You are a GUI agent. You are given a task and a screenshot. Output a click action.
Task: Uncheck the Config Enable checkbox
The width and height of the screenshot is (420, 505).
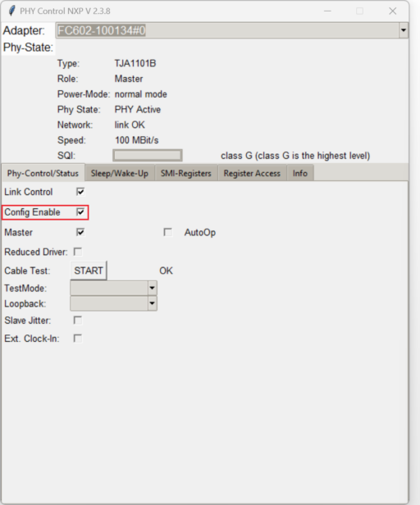pos(80,212)
